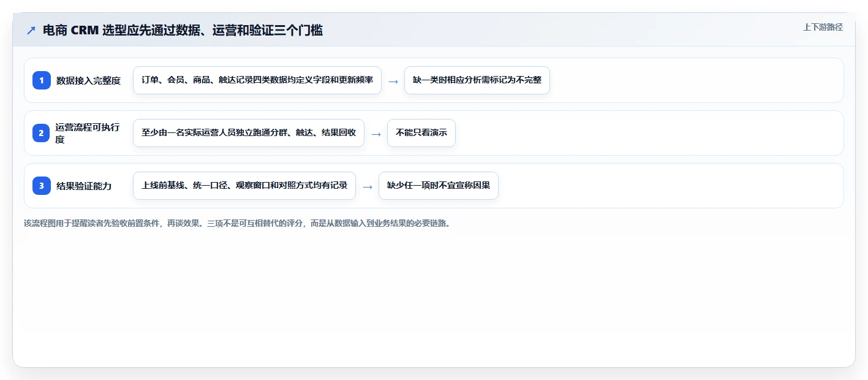
Task: Select the 运营流程可执行度 label
Action: pos(88,133)
